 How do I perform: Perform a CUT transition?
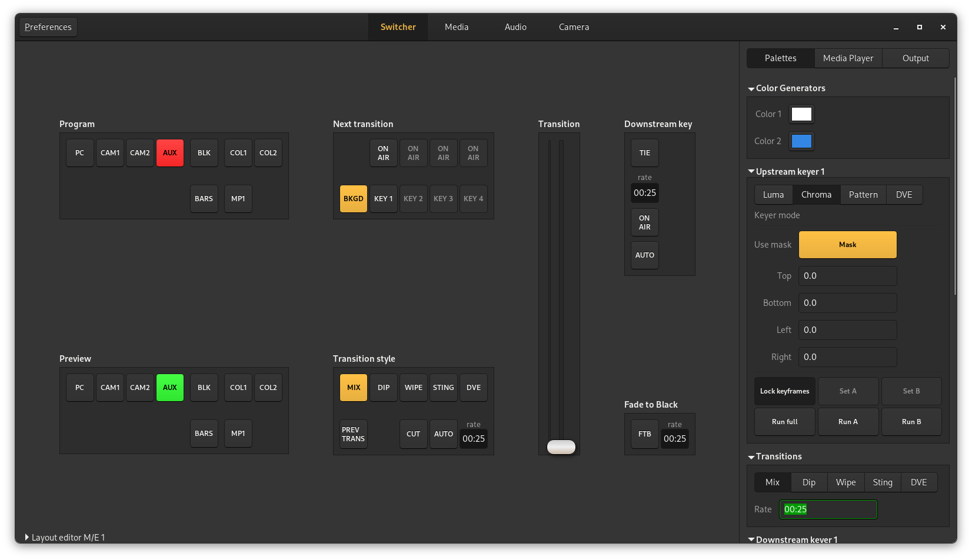tap(413, 434)
